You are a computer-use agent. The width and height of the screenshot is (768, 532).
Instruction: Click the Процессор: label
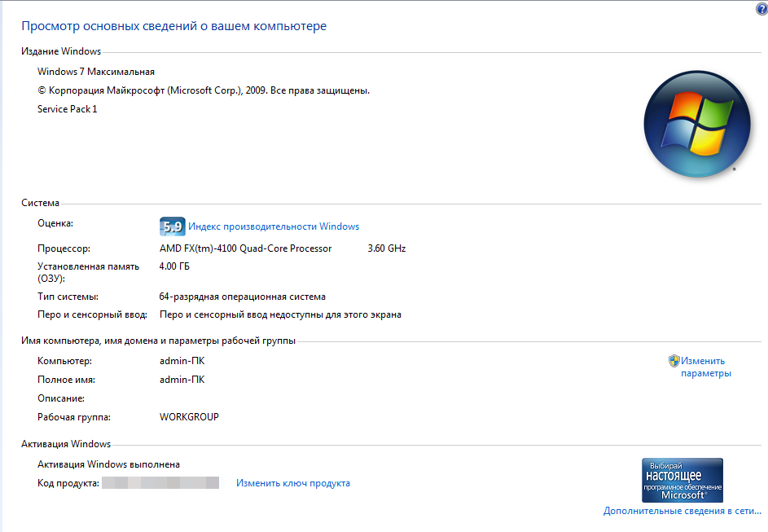click(64, 248)
